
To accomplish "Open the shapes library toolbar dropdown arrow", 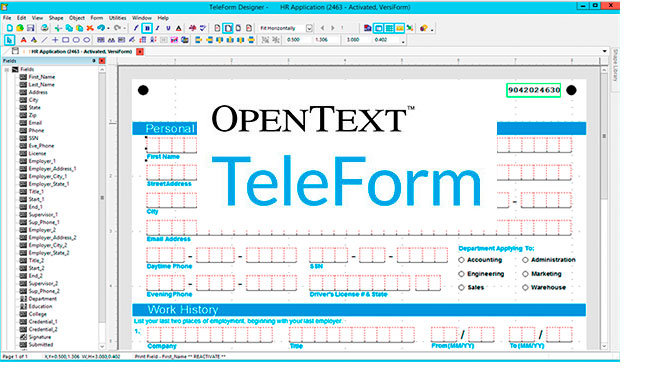I will point(432,29).
